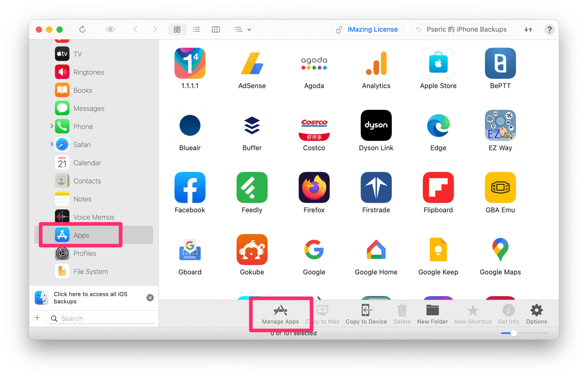Select the Google Keep app
Viewport: 588px width, 378px height.
point(438,250)
